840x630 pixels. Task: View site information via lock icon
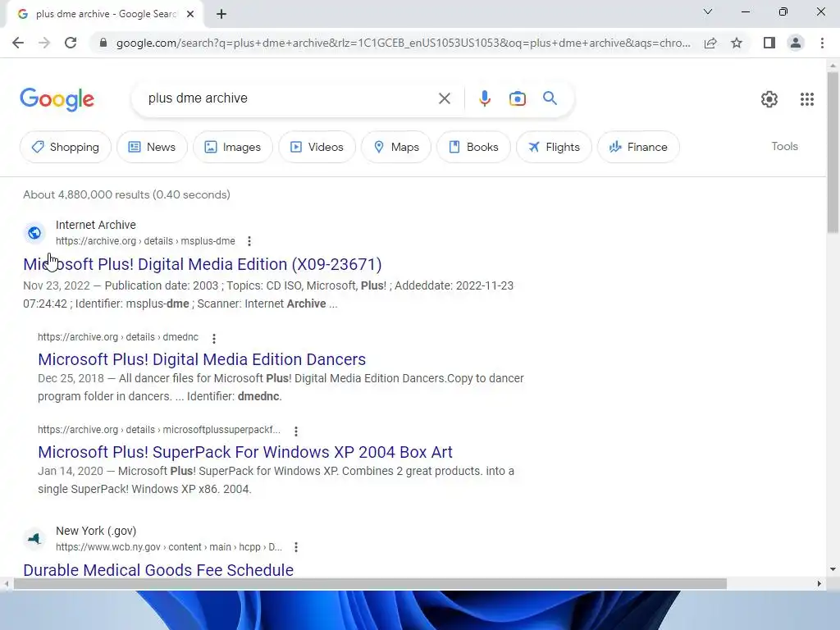tap(103, 43)
